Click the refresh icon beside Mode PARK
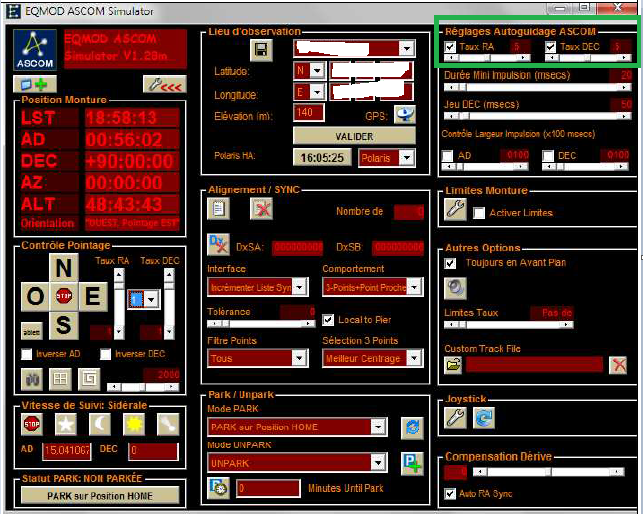Screen dimensions: 643x514 pyautogui.click(x=412, y=428)
